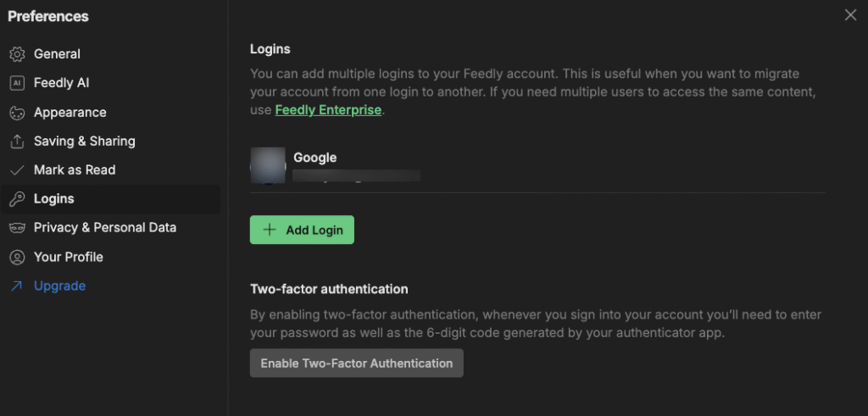868x416 pixels.
Task: Click the Logins key icon
Action: (17, 198)
